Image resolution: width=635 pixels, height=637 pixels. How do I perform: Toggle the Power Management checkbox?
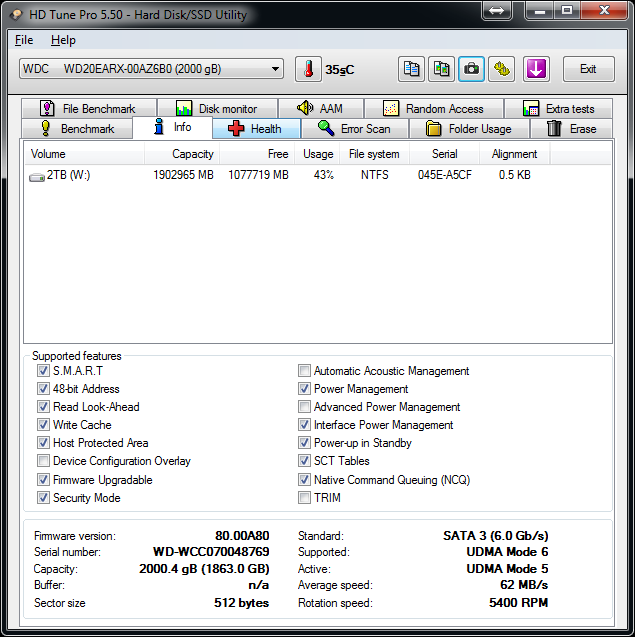(x=304, y=388)
